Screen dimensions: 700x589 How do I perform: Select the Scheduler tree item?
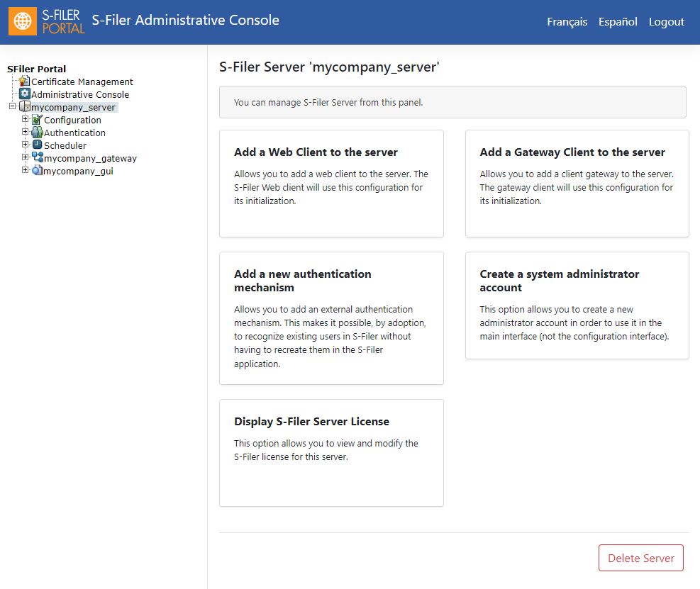pyautogui.click(x=65, y=145)
